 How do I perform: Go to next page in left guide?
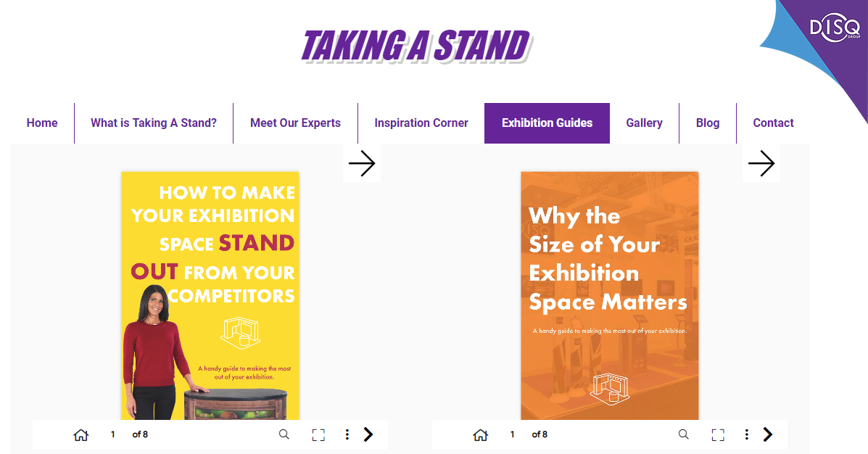pos(368,434)
